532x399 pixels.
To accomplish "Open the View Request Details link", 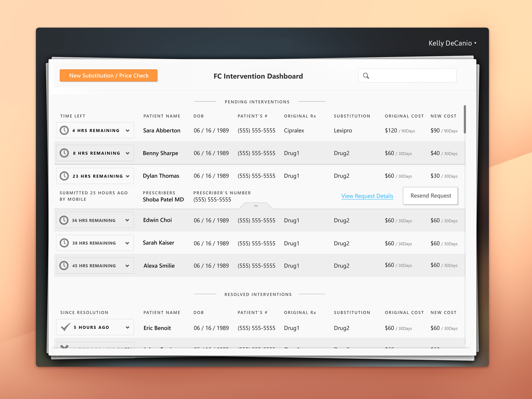I will pos(367,196).
